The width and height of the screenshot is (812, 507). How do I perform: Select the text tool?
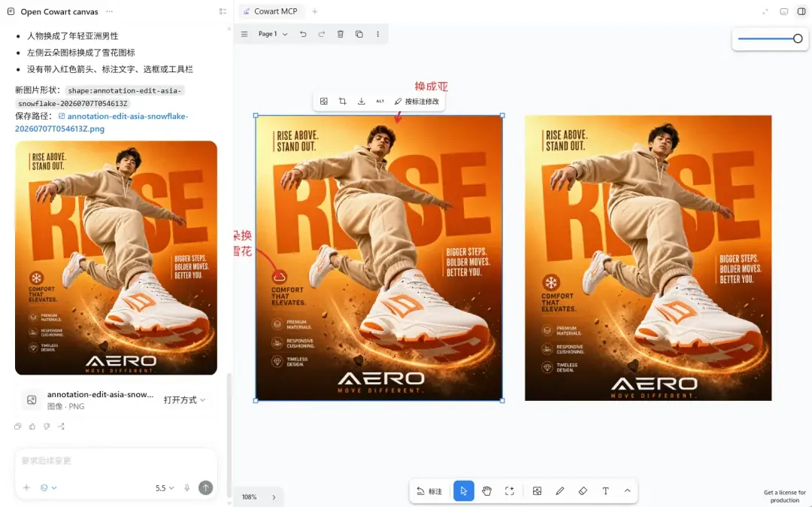click(604, 491)
